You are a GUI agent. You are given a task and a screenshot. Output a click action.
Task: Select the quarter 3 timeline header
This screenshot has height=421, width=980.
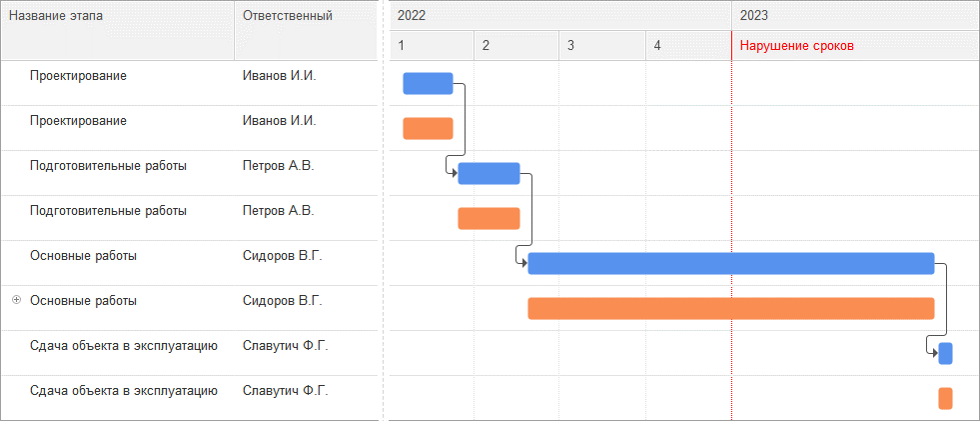(601, 45)
